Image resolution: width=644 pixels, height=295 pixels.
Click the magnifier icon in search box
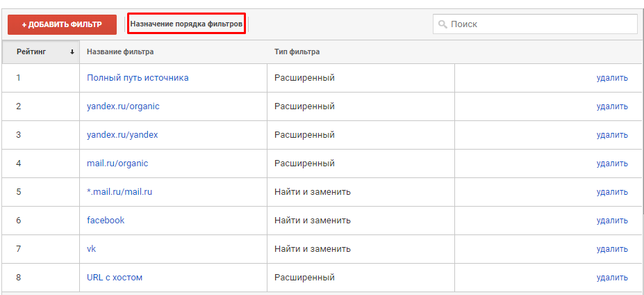click(443, 24)
